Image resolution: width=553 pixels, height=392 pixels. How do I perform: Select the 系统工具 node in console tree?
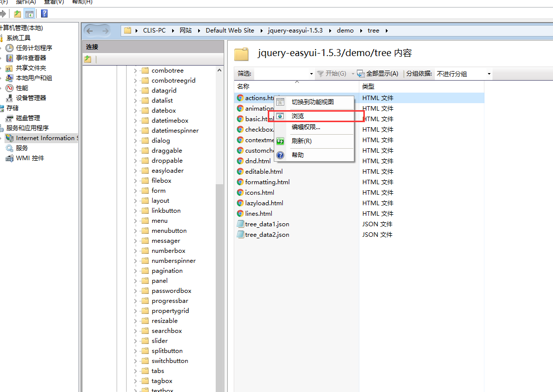point(19,38)
